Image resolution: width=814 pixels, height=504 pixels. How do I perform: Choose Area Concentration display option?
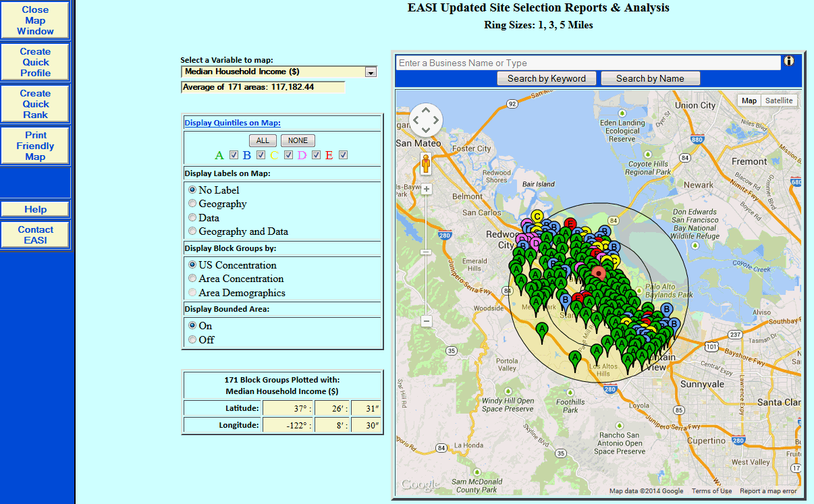(192, 278)
